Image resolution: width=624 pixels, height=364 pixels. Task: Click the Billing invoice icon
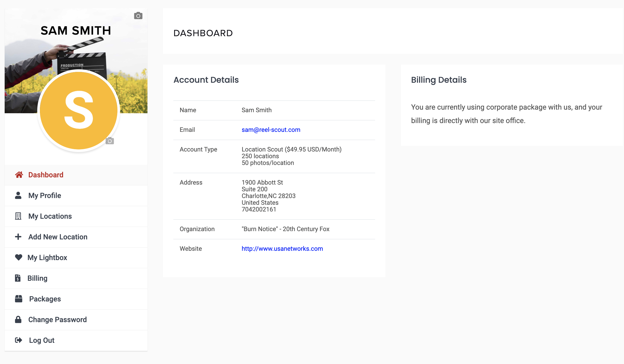18,278
